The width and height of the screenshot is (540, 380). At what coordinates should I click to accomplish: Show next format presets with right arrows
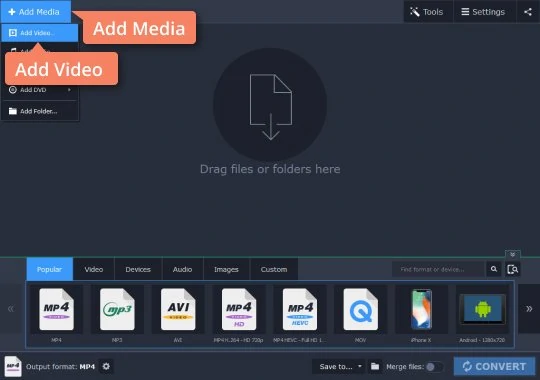tap(529, 309)
